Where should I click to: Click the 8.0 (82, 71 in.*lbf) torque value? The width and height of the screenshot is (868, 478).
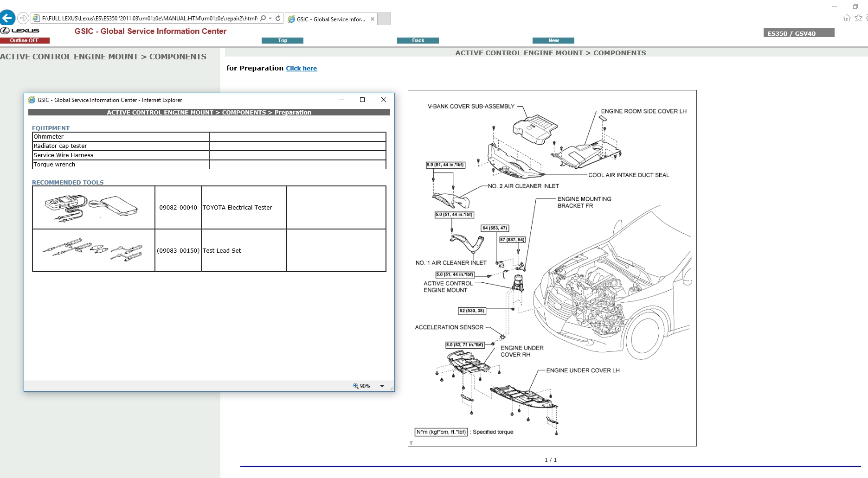(465, 344)
